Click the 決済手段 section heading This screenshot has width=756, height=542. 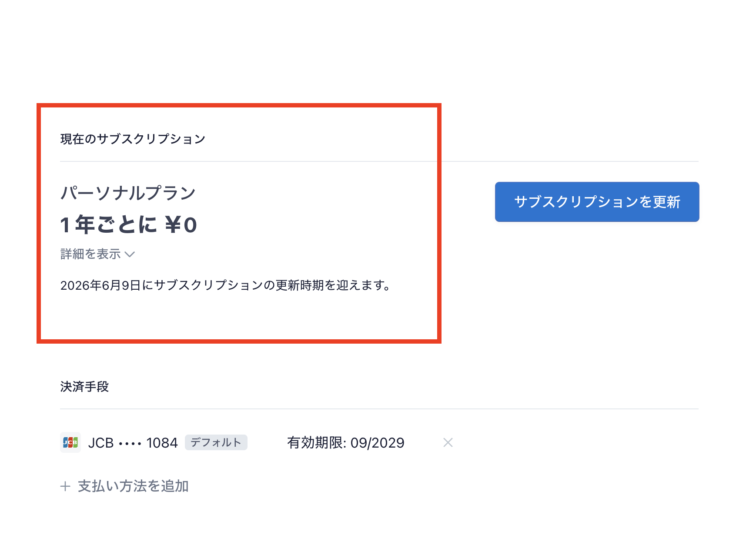coord(84,387)
